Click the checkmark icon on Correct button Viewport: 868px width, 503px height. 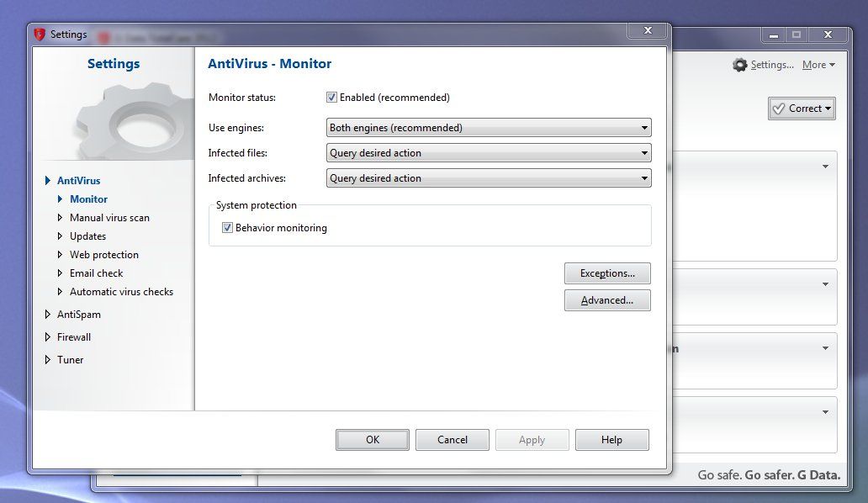[x=779, y=109]
